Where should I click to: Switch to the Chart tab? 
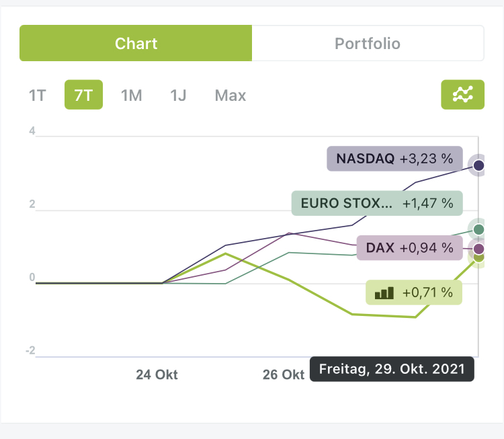136,44
